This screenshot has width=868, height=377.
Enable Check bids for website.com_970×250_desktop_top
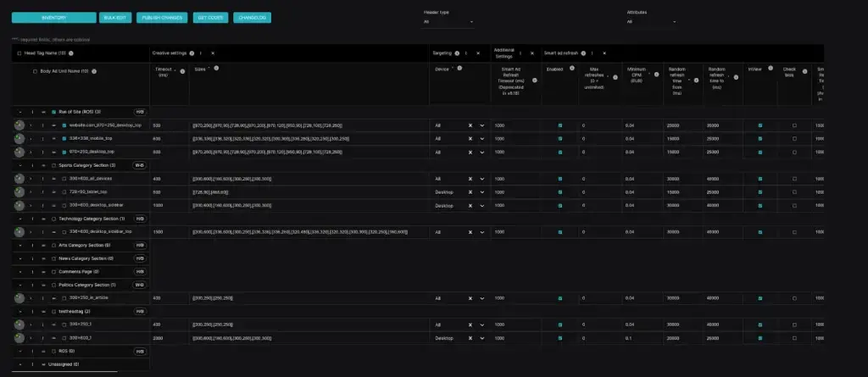794,125
